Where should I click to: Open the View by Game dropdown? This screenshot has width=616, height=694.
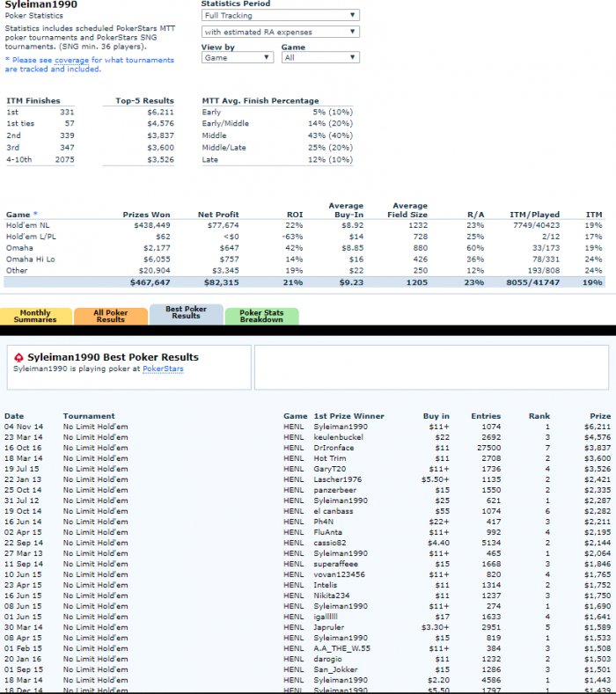click(237, 57)
